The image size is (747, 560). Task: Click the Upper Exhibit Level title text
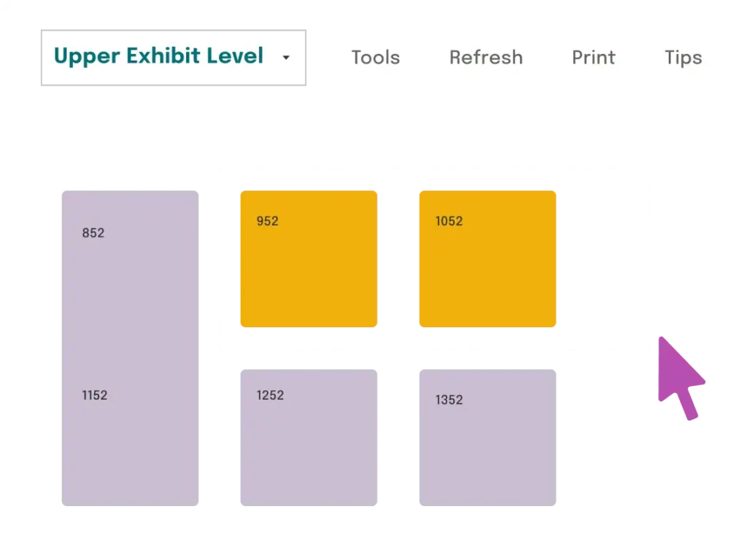[x=158, y=56]
